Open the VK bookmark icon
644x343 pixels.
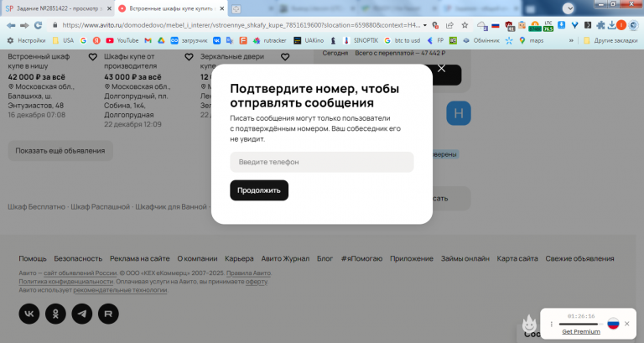(x=216, y=40)
